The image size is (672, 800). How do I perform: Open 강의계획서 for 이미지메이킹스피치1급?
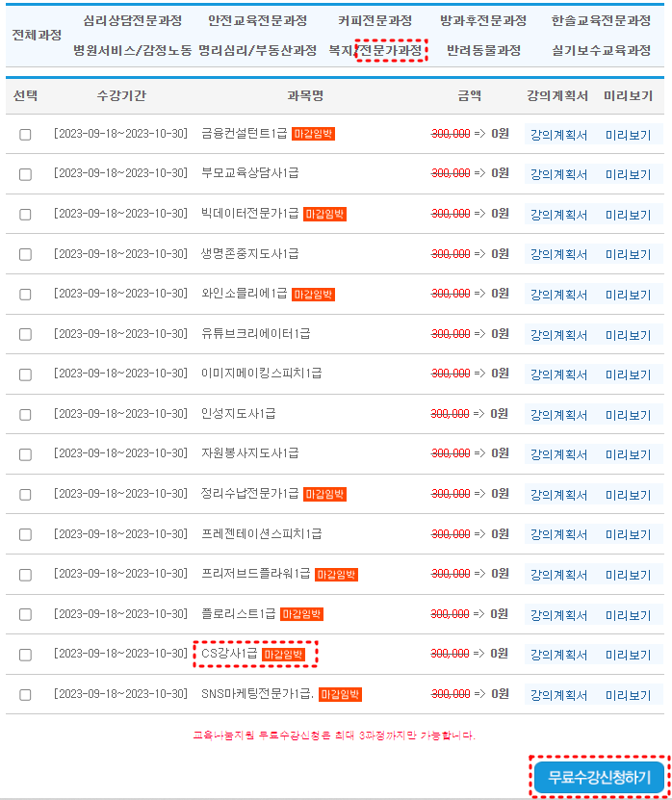pyautogui.click(x=558, y=374)
